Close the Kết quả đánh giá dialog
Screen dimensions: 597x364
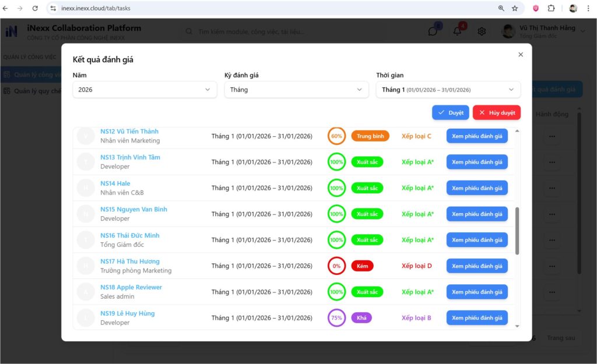(521, 55)
